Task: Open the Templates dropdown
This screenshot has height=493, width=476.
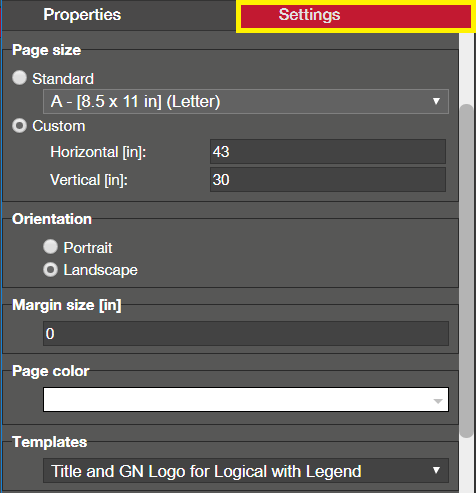Action: pos(246,471)
